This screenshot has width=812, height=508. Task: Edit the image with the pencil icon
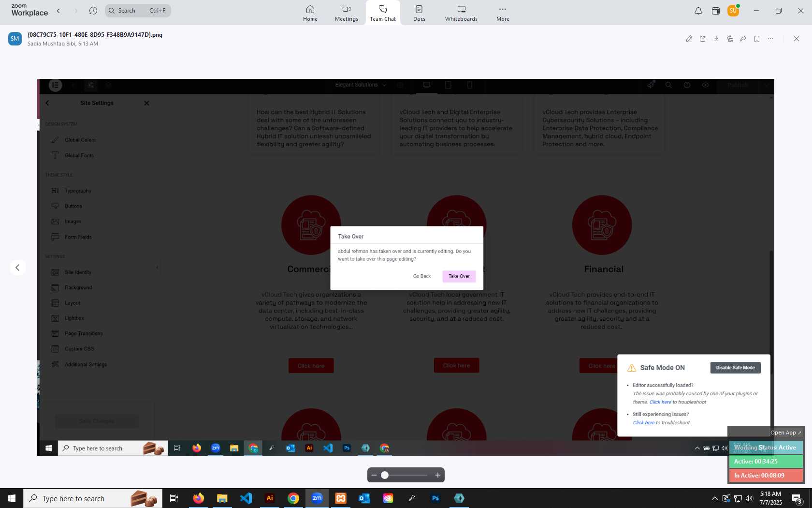tap(689, 39)
